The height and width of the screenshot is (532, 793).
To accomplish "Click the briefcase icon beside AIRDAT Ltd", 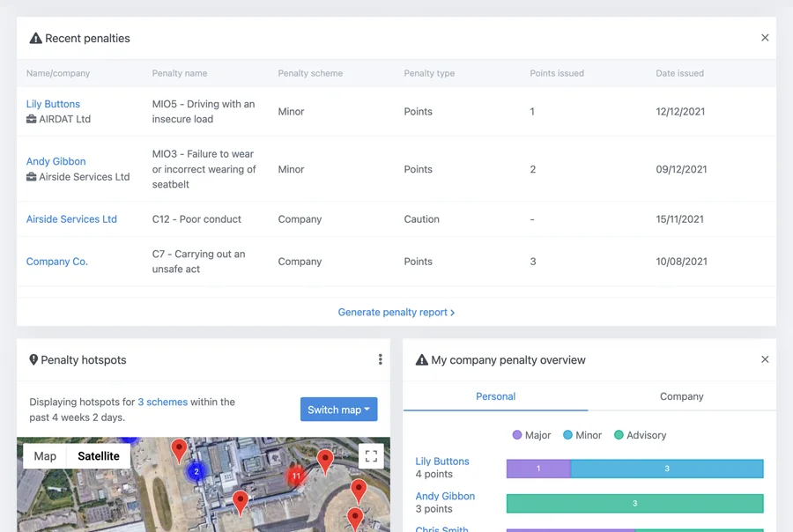I will [32, 119].
